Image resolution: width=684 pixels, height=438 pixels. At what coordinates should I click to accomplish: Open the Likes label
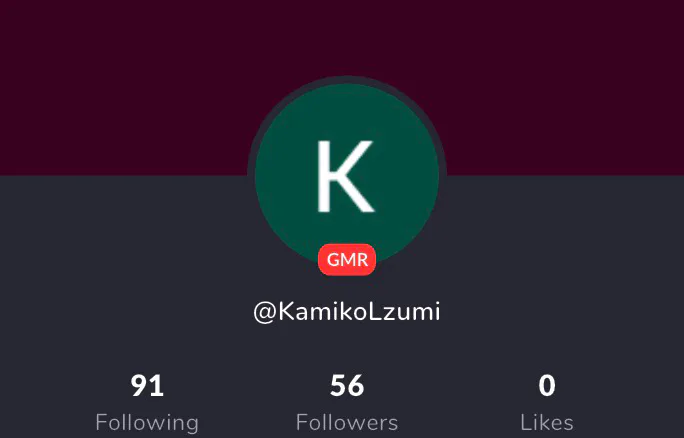[x=547, y=422]
